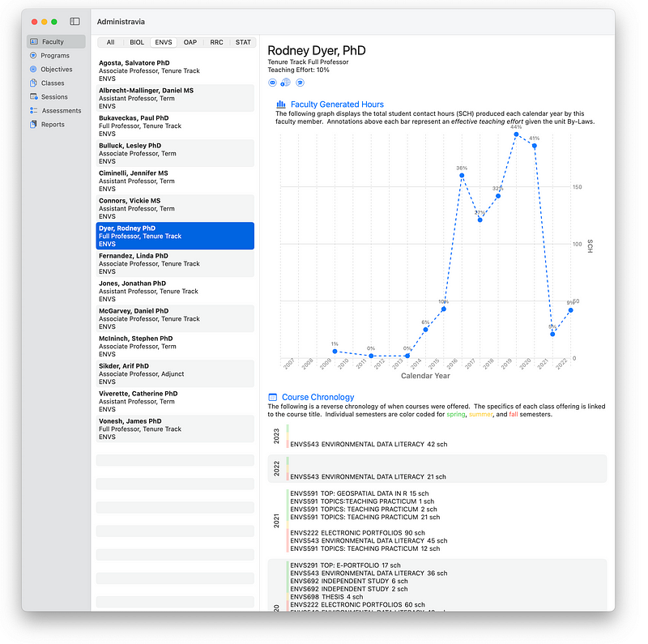Click the 44% peak data point on graph

516,134
